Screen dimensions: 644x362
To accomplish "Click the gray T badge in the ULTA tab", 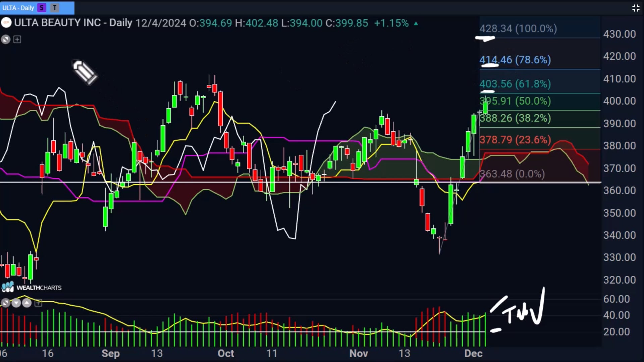I will 55,8.
